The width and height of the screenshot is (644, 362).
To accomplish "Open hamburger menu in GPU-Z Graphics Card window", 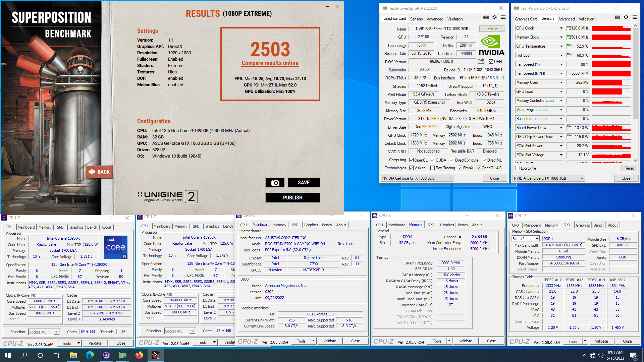I will pos(503,17).
